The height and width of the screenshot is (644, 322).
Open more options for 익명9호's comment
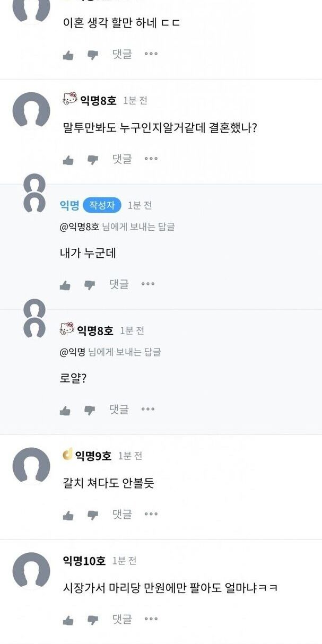(151, 514)
